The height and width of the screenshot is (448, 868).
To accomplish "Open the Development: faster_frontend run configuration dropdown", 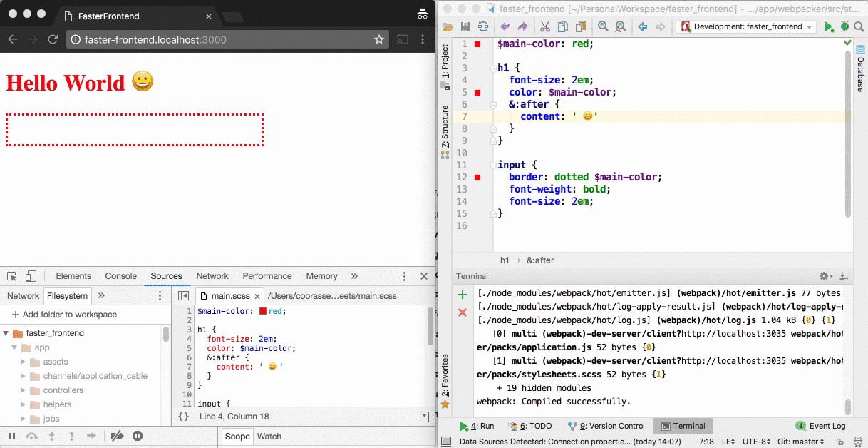I will [746, 26].
